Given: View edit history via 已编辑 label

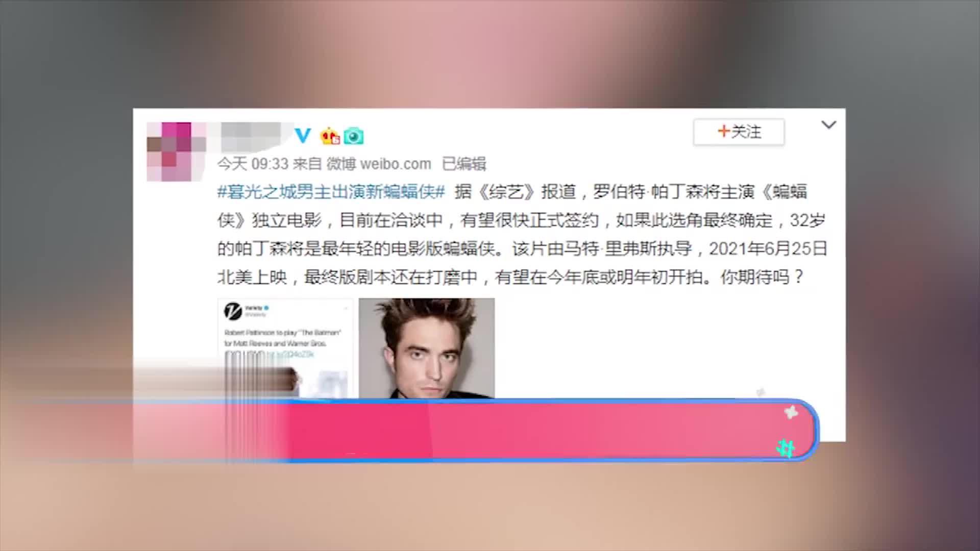Looking at the screenshot, I should pos(464,164).
